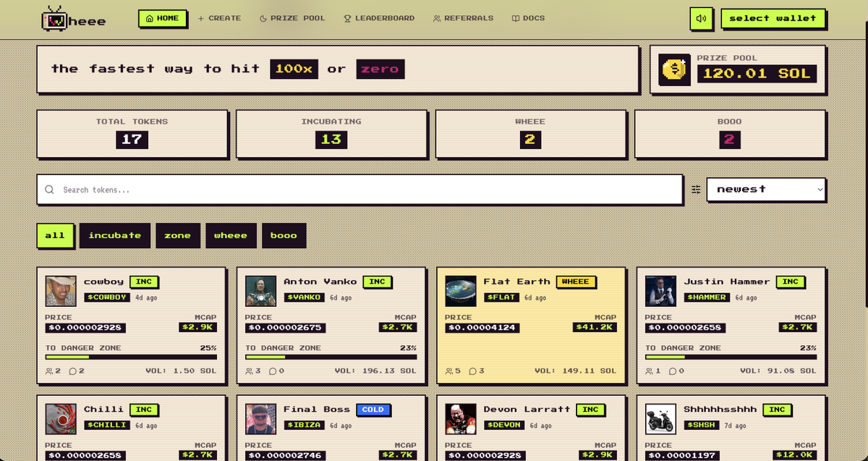868x461 pixels.
Task: Click the Final Boss token avatar
Action: pos(260,419)
